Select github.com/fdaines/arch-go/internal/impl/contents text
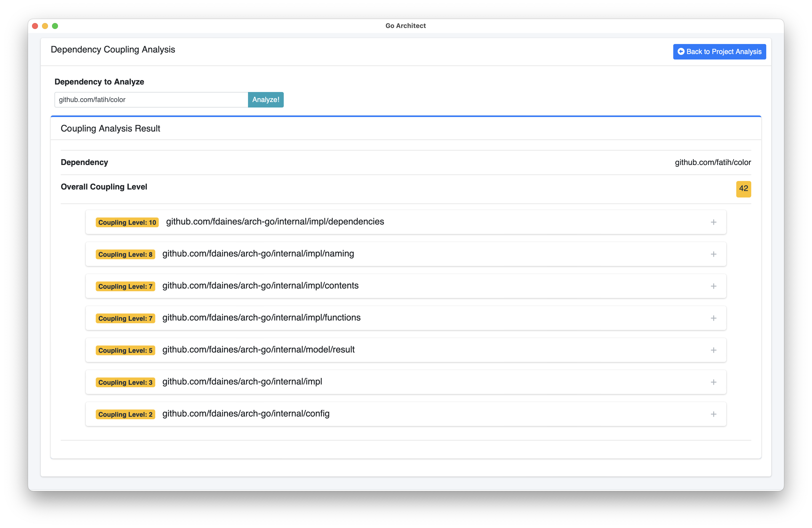812x528 pixels. pyautogui.click(x=260, y=286)
